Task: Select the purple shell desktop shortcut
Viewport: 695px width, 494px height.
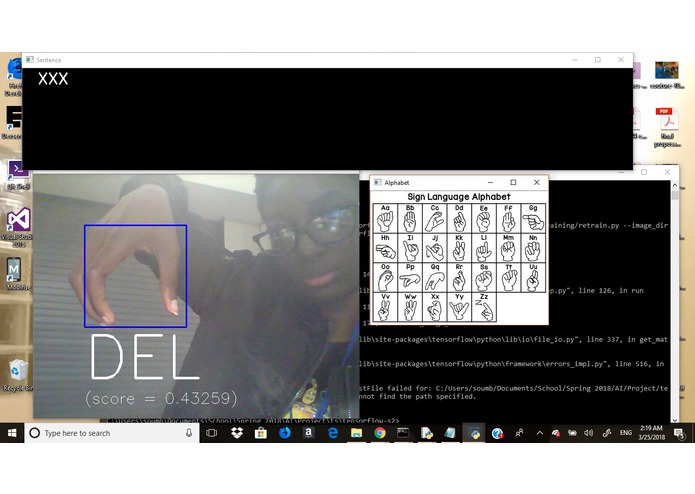Action: [x=18, y=175]
